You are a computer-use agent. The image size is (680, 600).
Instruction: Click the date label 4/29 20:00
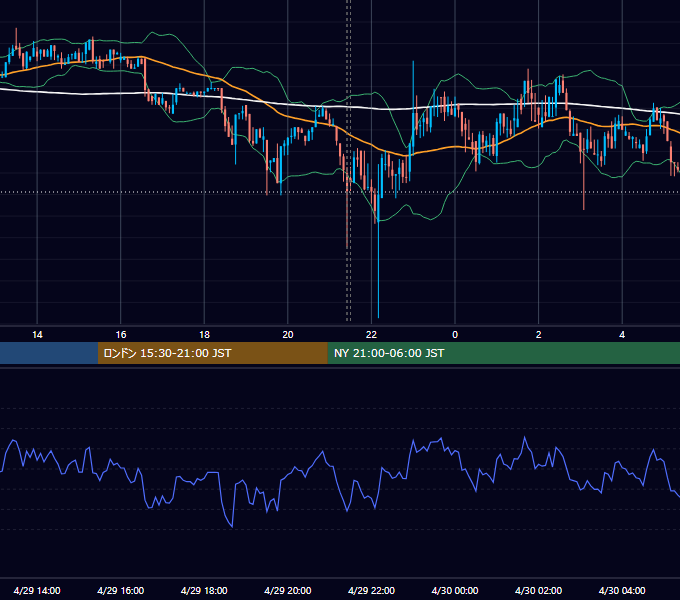[x=288, y=590]
